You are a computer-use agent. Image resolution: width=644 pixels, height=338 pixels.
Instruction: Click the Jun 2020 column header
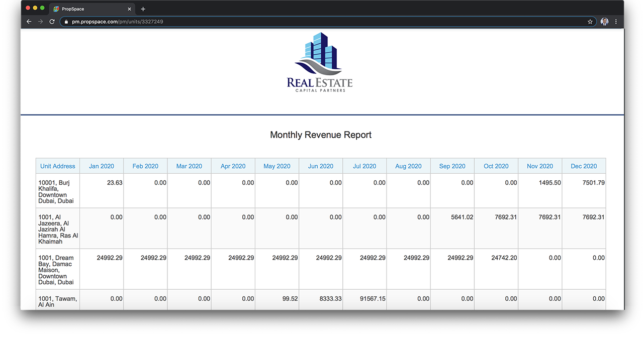321,166
